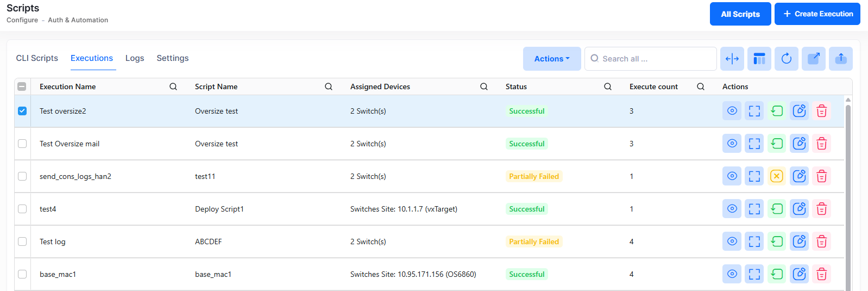Click the export upload icon

[x=841, y=59]
